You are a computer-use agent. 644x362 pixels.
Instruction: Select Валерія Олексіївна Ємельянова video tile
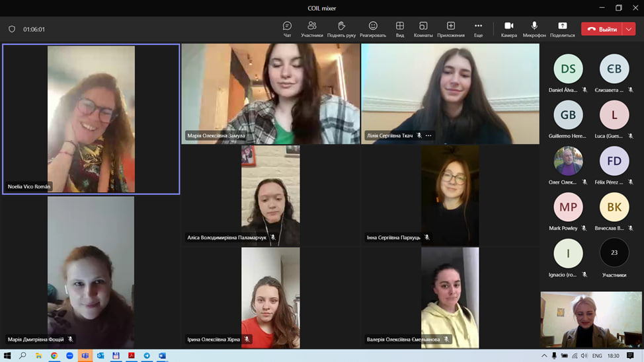(x=450, y=298)
